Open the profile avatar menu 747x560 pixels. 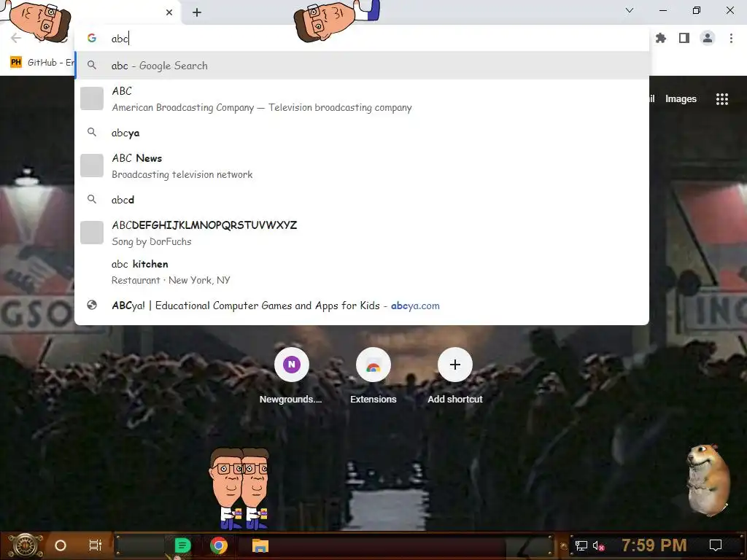tap(708, 38)
